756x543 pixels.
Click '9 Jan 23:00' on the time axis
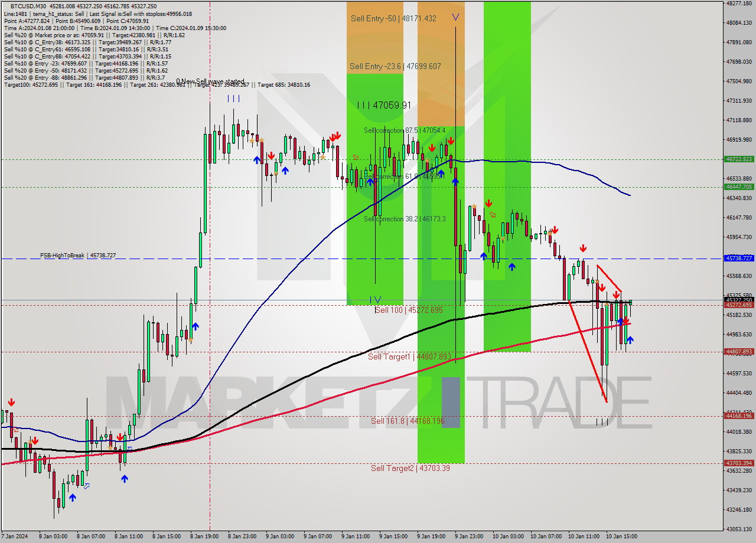pyautogui.click(x=470, y=537)
